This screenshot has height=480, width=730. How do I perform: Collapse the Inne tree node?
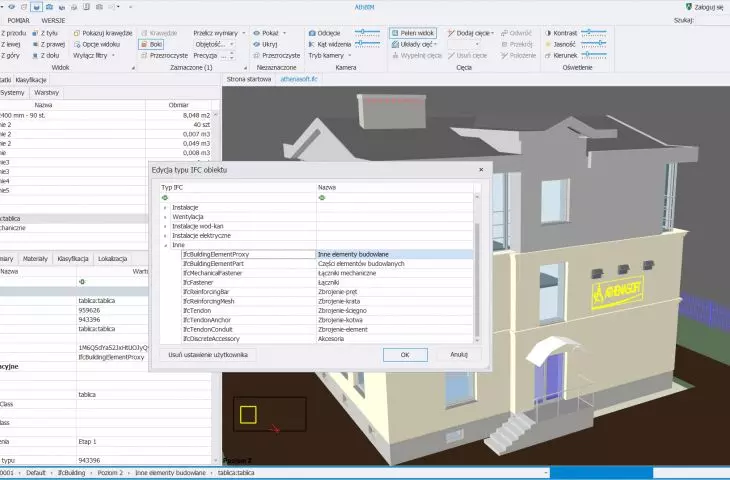click(x=165, y=245)
